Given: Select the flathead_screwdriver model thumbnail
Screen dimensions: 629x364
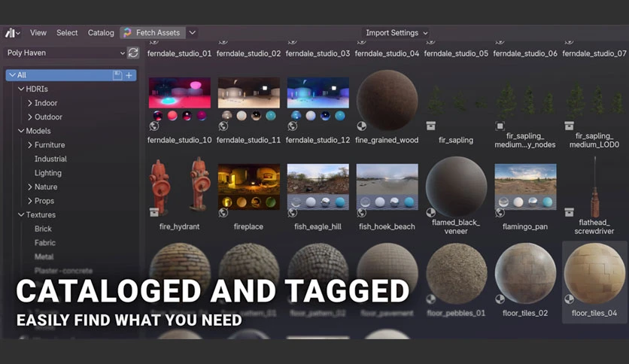Looking at the screenshot, I should coord(594,187).
